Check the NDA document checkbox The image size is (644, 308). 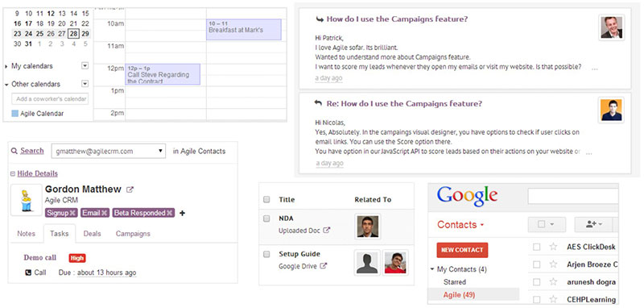point(266,219)
